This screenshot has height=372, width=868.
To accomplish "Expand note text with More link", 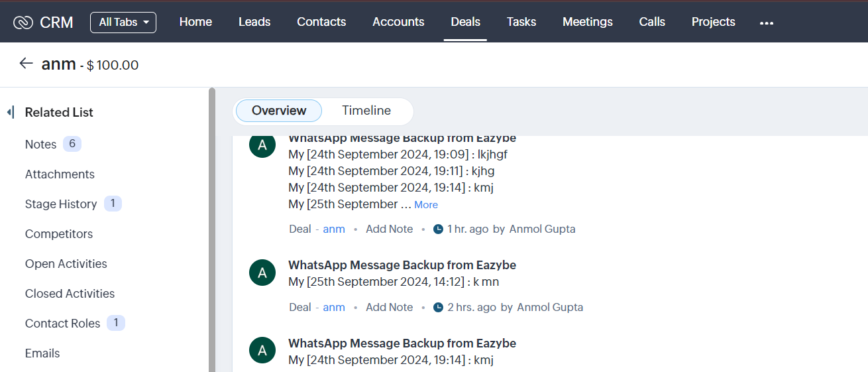I will click(426, 205).
